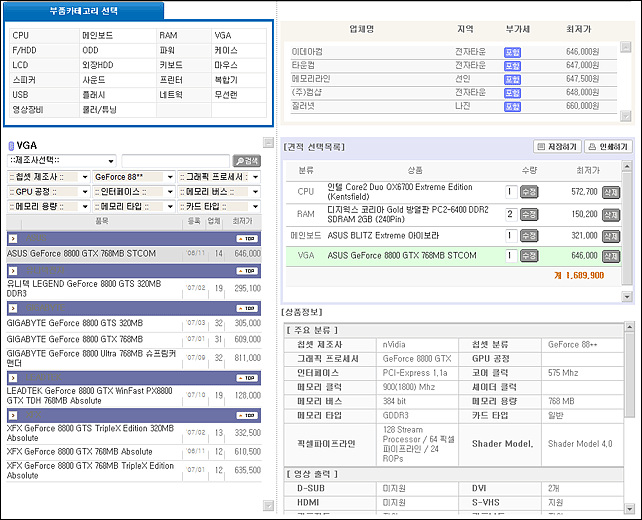Click the scroll-down arrow of the product info panel
The image size is (642, 520).
click(x=629, y=509)
